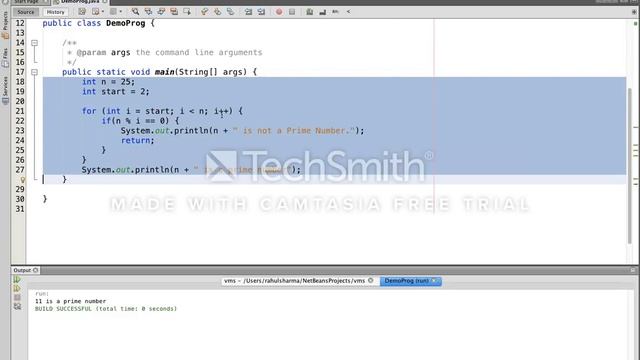
Task: Click '@param args' in the Javadoc comment
Action: click(103, 52)
